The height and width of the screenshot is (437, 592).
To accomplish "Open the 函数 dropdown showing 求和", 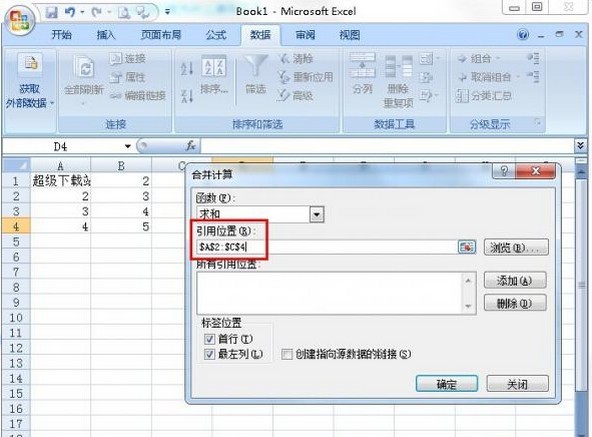I will (x=316, y=215).
